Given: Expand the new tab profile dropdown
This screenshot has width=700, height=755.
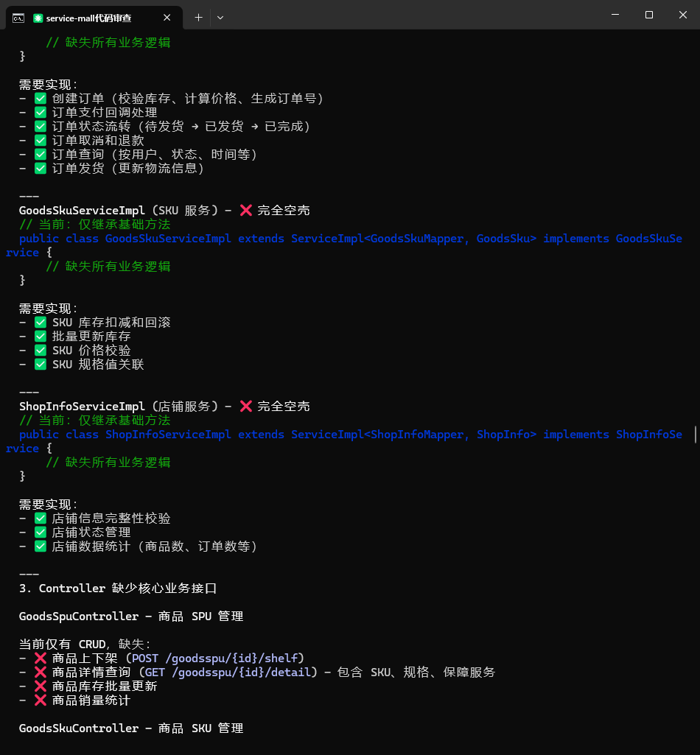Looking at the screenshot, I should (220, 17).
